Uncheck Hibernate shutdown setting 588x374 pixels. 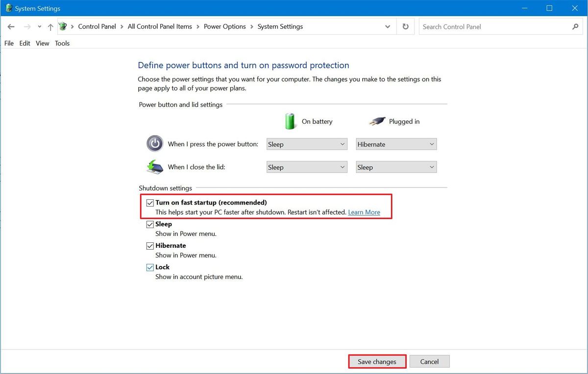[150, 245]
